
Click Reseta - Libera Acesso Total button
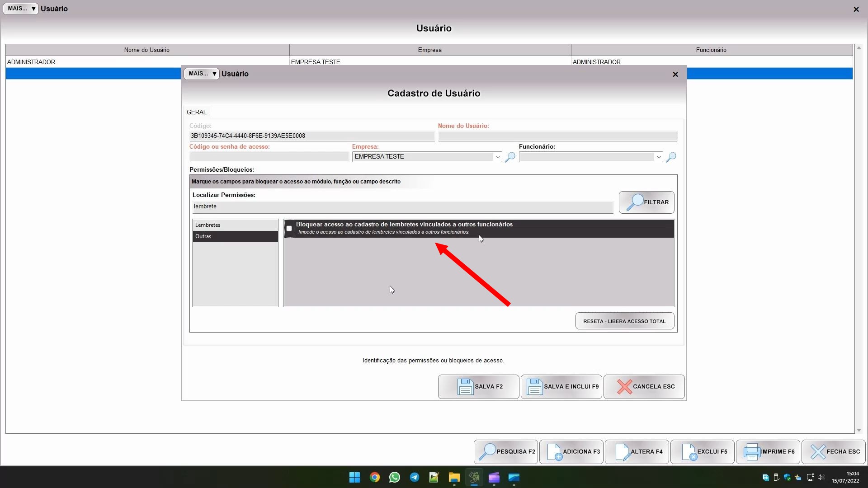point(624,321)
